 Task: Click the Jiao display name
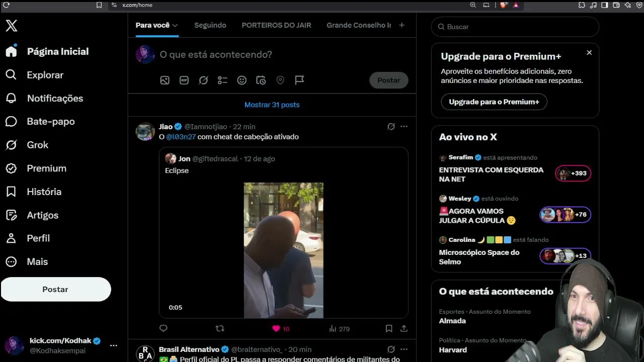(x=166, y=127)
